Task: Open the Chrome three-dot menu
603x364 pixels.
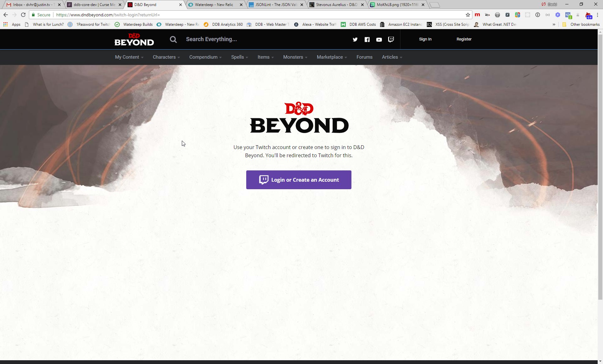Action: [597, 15]
